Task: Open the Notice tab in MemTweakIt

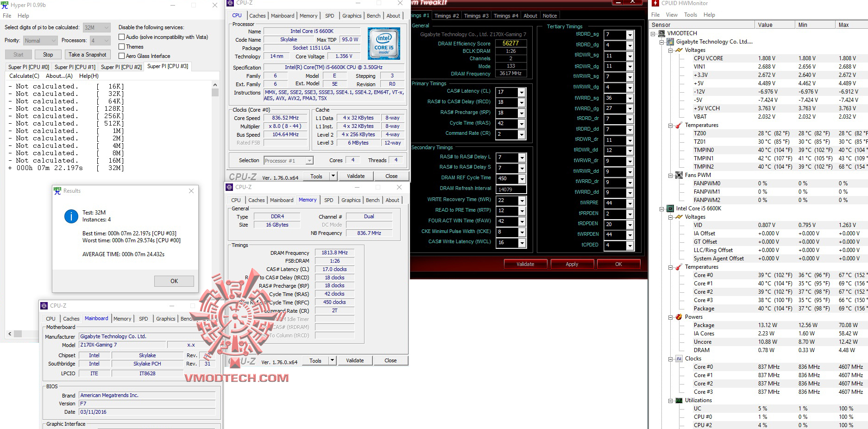Action: [x=550, y=16]
